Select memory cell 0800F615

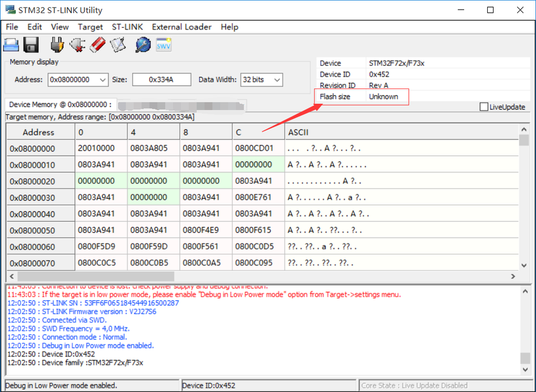pos(259,230)
